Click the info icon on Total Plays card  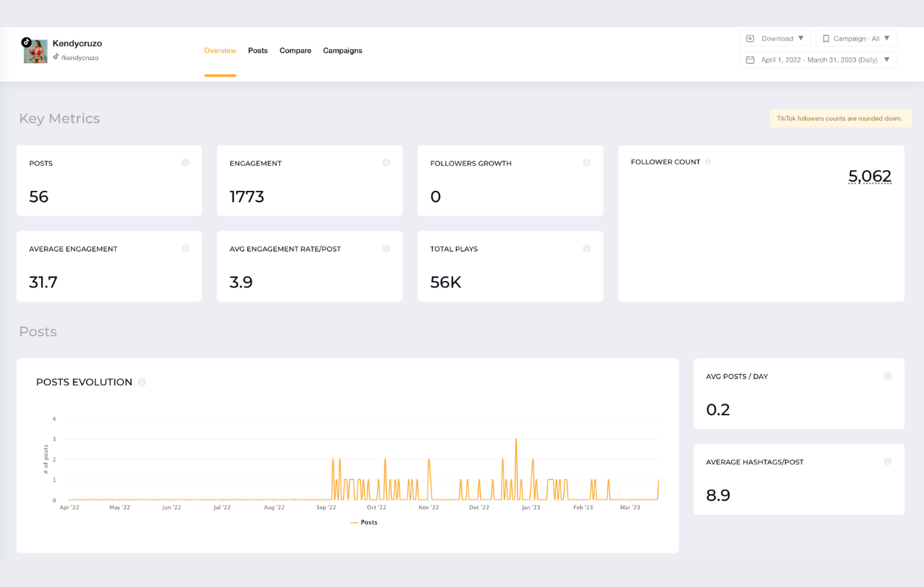pyautogui.click(x=587, y=249)
